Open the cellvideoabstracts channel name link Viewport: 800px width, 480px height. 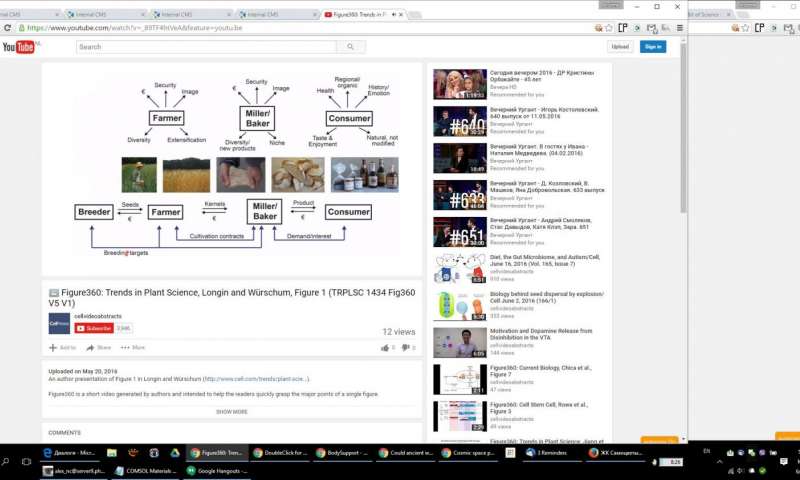pyautogui.click(x=98, y=316)
